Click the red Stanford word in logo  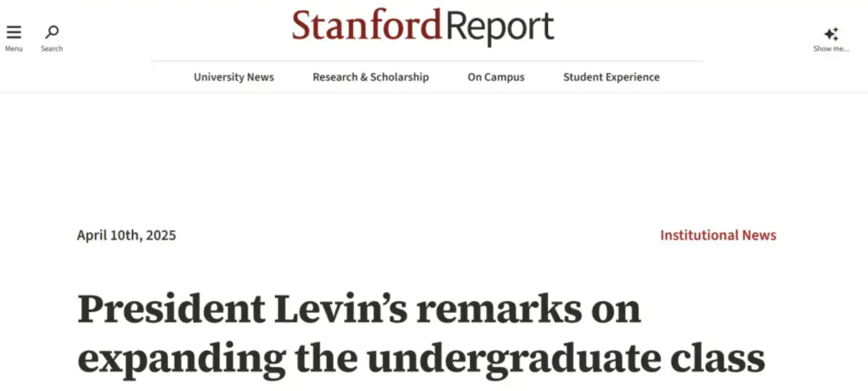tap(367, 26)
